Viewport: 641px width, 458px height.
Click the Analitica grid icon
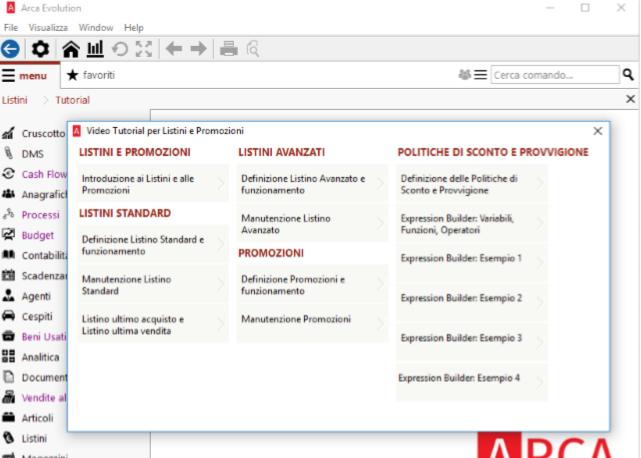click(x=8, y=357)
